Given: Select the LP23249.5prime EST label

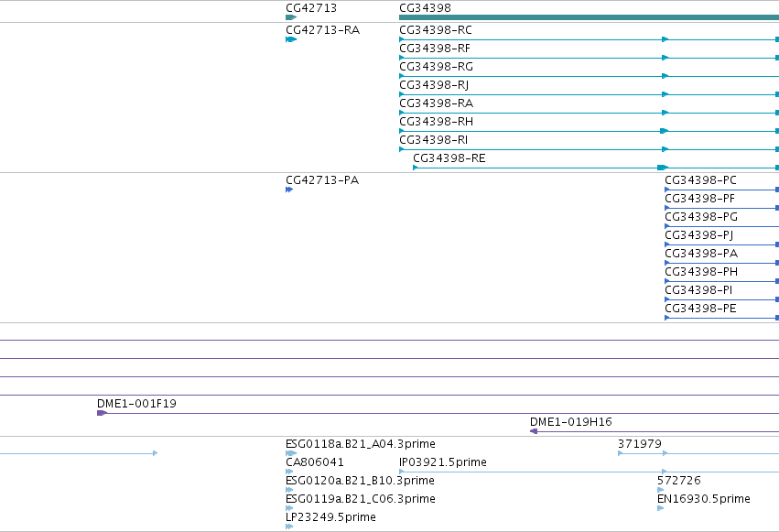Looking at the screenshot, I should [330, 517].
